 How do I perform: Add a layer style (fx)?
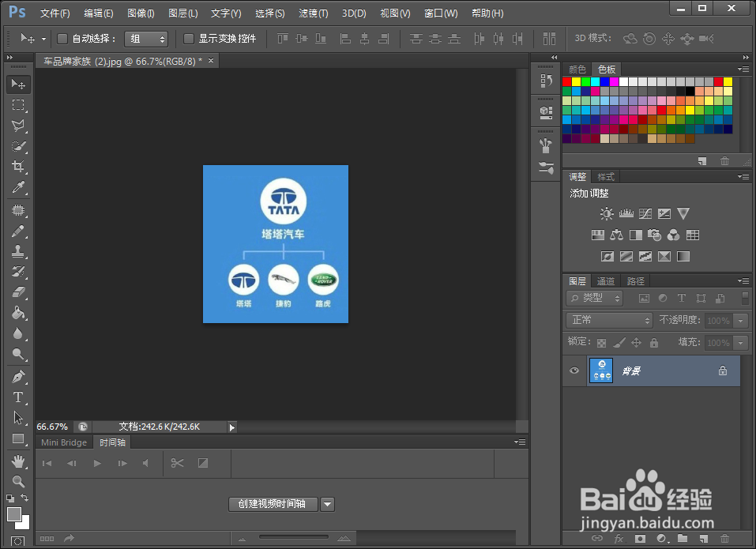(x=619, y=539)
